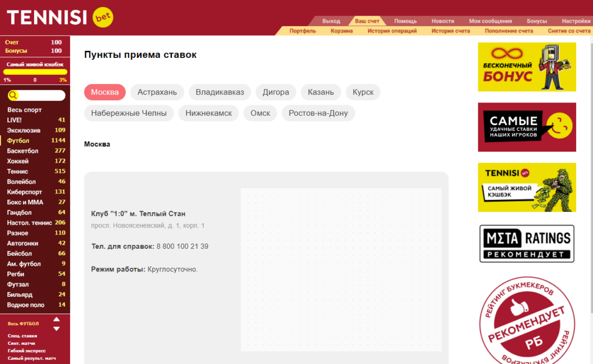Click the Tennisi bet logo

(60, 17)
